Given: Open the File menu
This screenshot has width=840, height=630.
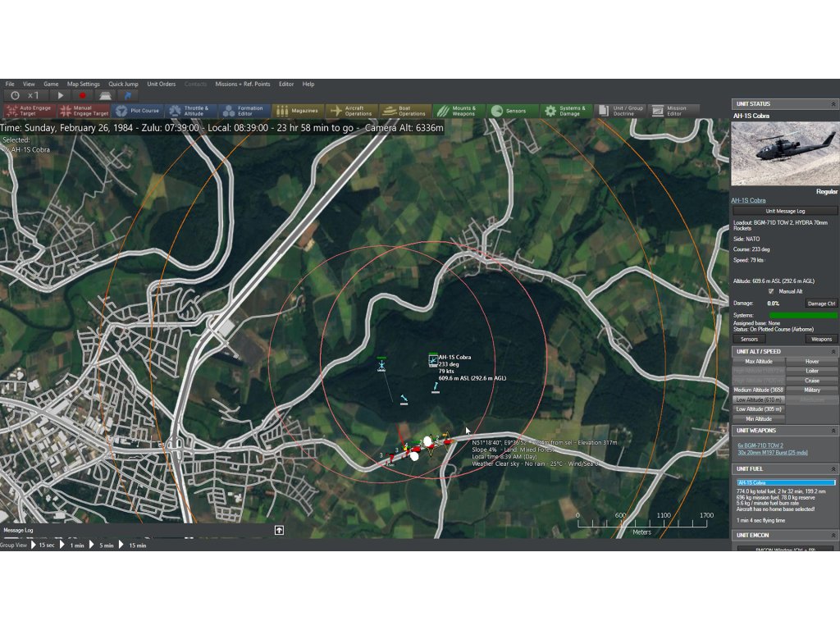Looking at the screenshot, I should coord(10,84).
